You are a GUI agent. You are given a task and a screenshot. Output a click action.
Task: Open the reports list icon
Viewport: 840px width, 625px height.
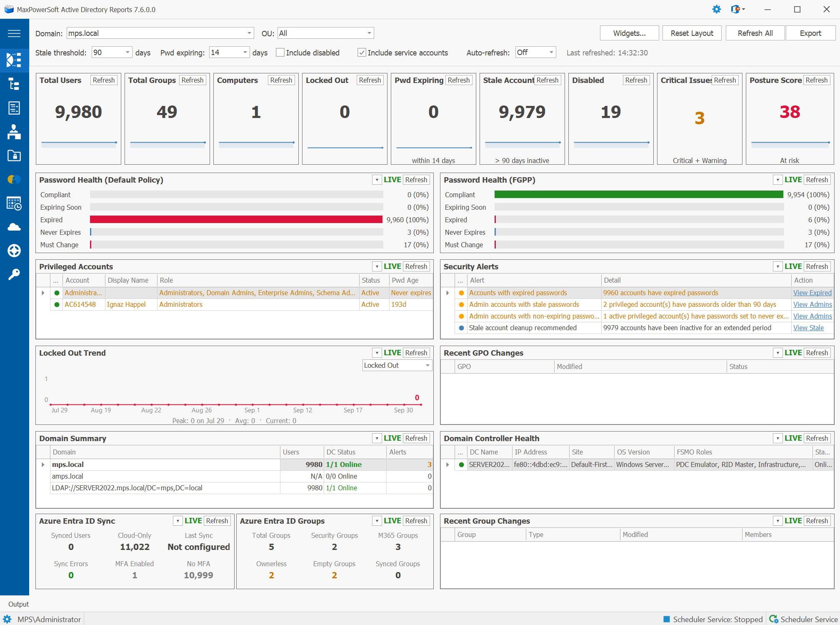[x=14, y=108]
